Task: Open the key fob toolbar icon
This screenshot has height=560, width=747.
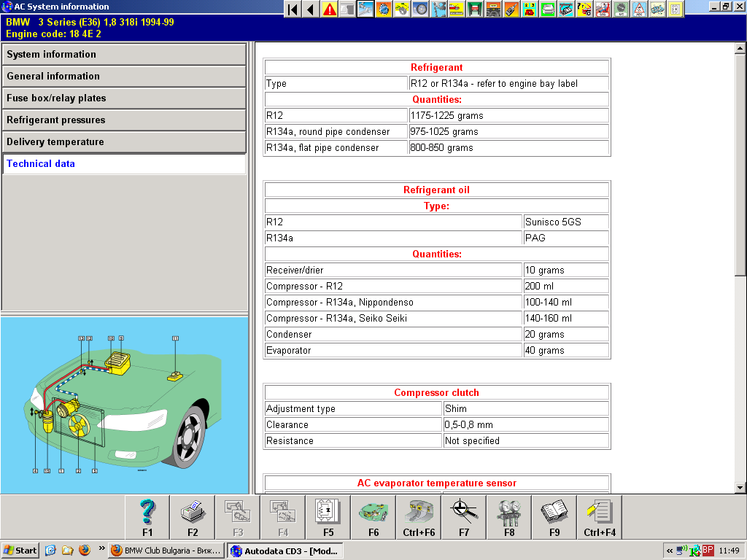Action: coord(511,9)
